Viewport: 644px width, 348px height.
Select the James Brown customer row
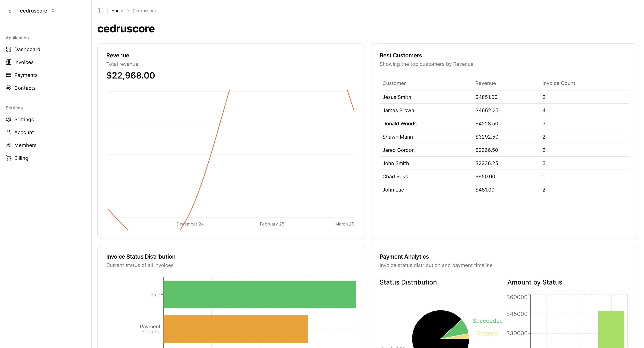(x=504, y=110)
